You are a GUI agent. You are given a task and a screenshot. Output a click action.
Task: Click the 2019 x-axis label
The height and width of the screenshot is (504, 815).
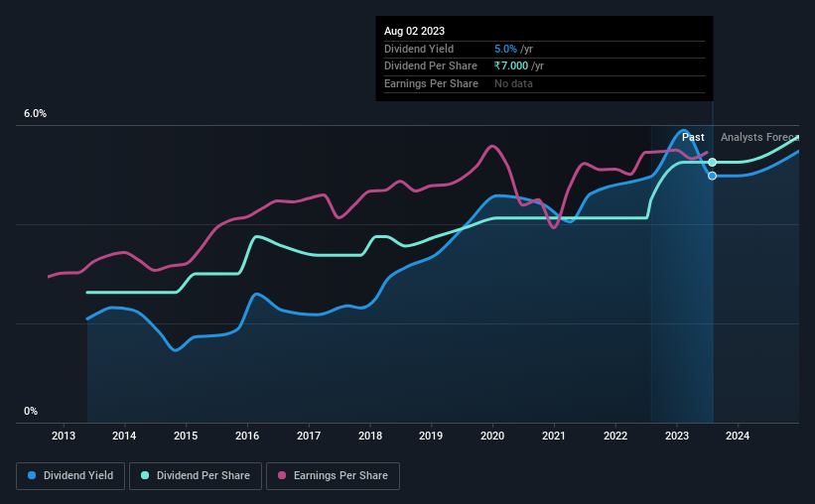431,436
